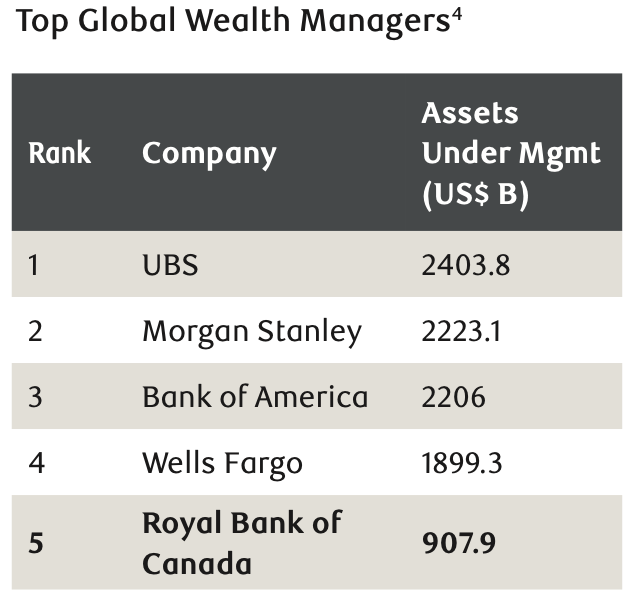640x610 pixels.
Task: Select rank number 3 cell
Action: point(35,397)
